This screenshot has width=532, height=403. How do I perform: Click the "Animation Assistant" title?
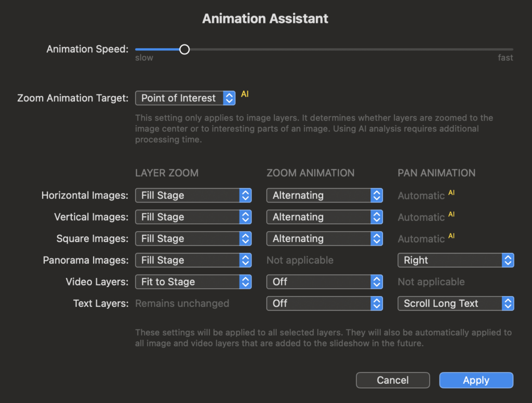pos(265,19)
